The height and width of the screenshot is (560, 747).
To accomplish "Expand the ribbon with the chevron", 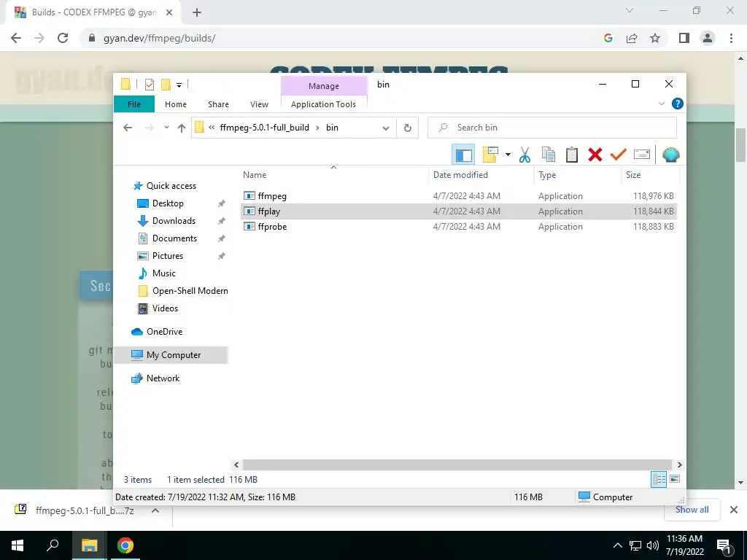I will point(661,104).
